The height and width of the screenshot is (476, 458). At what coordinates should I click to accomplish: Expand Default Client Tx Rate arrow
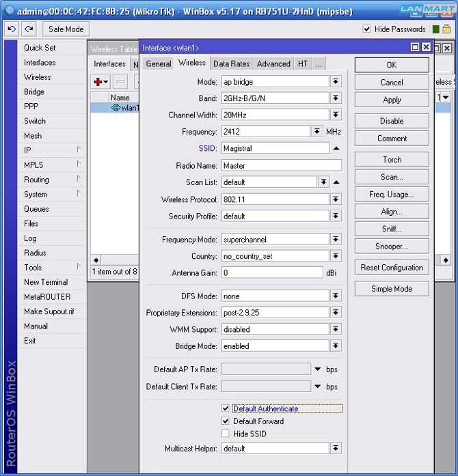point(318,387)
